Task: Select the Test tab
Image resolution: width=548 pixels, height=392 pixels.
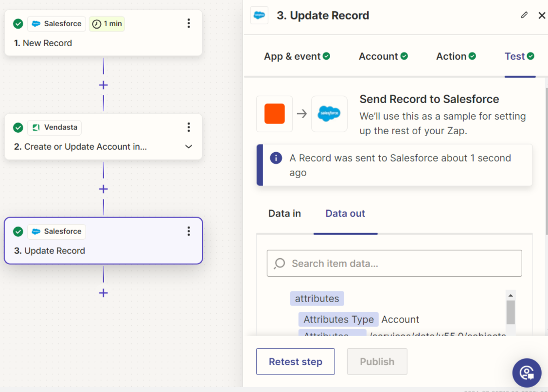Action: [520, 56]
